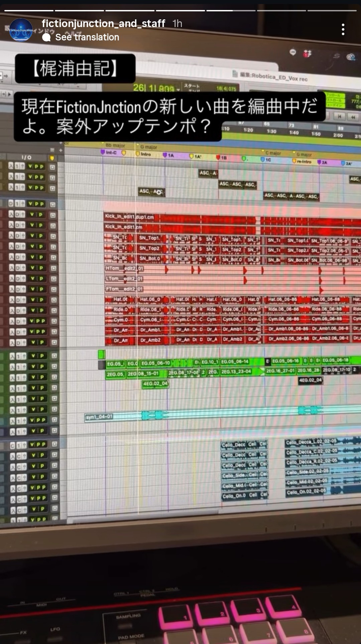Click the partially filled story progress bar segment
Screen dimensions: 361x644
click(231, 11)
